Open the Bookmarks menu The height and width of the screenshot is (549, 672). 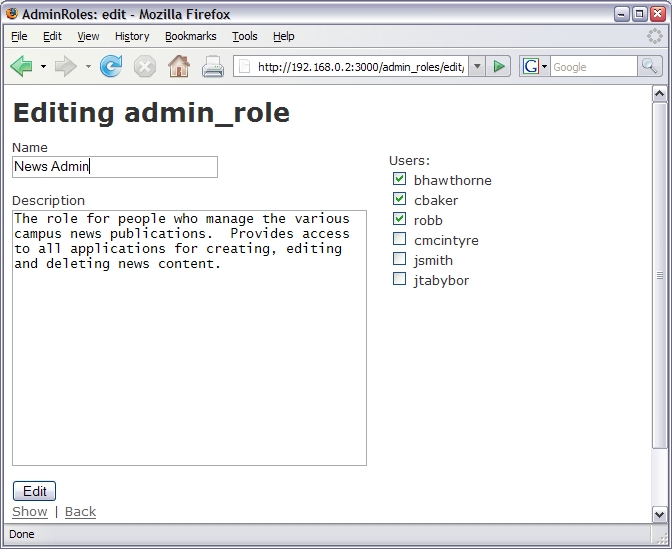(x=190, y=36)
